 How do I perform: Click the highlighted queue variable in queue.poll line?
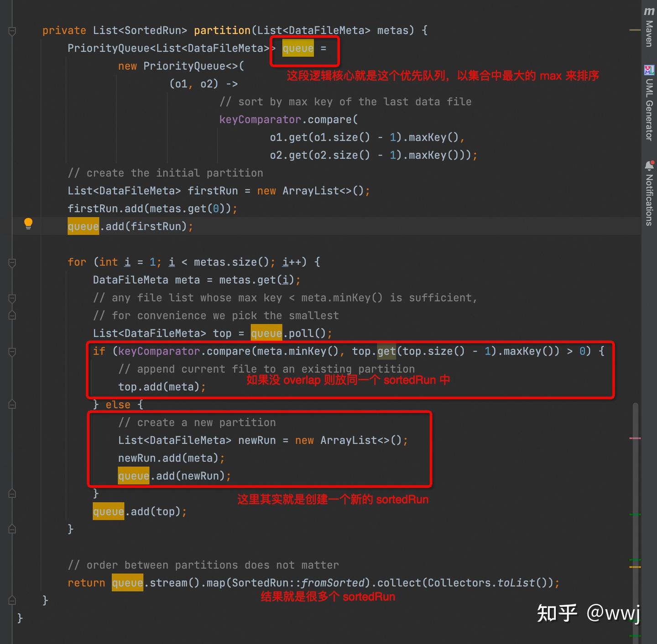266,333
